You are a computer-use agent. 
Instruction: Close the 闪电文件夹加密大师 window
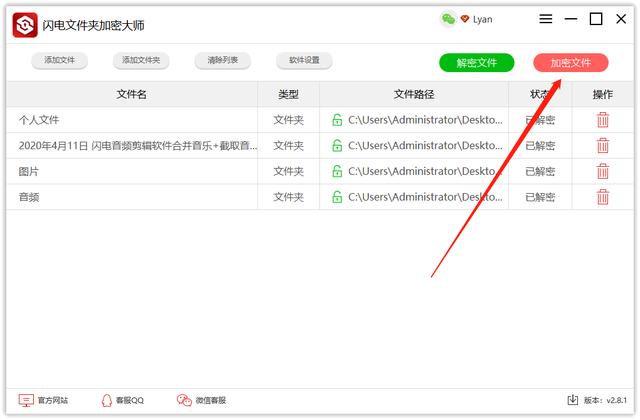pos(621,19)
